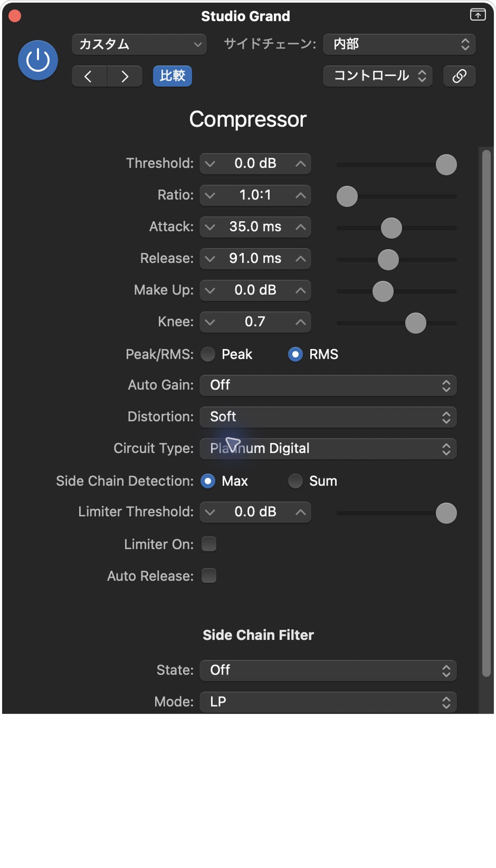Click the Attack 35.0 ms value field

255,227
